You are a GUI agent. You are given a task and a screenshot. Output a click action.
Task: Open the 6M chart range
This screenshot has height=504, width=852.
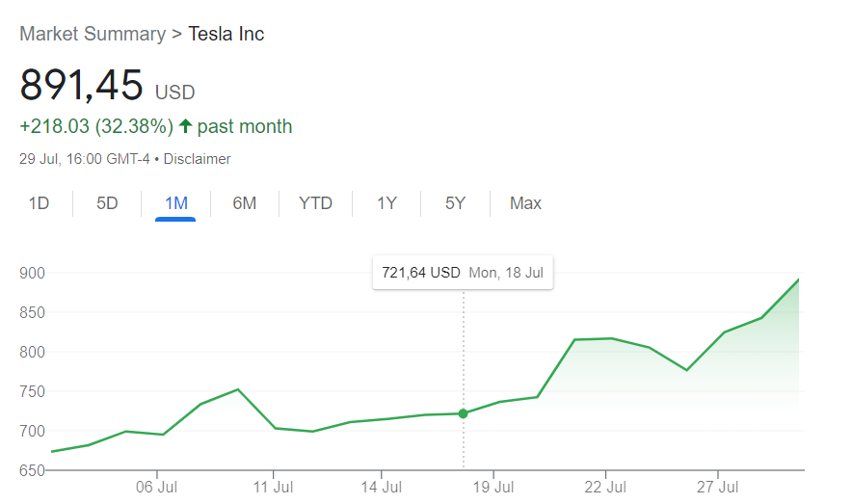[x=245, y=203]
